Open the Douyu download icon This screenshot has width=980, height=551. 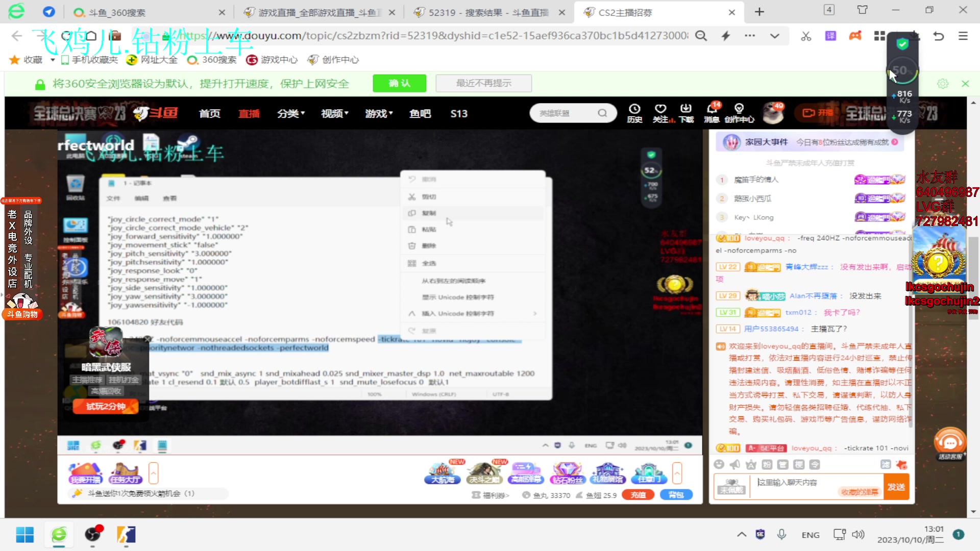(686, 113)
